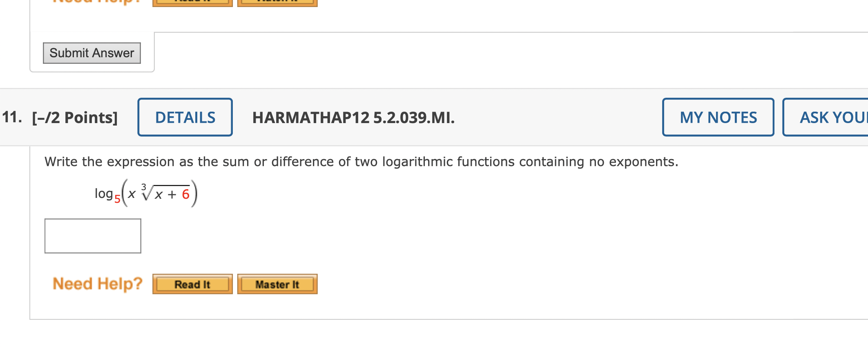
Task: Open MY NOTES for this question
Action: pyautogui.click(x=718, y=117)
